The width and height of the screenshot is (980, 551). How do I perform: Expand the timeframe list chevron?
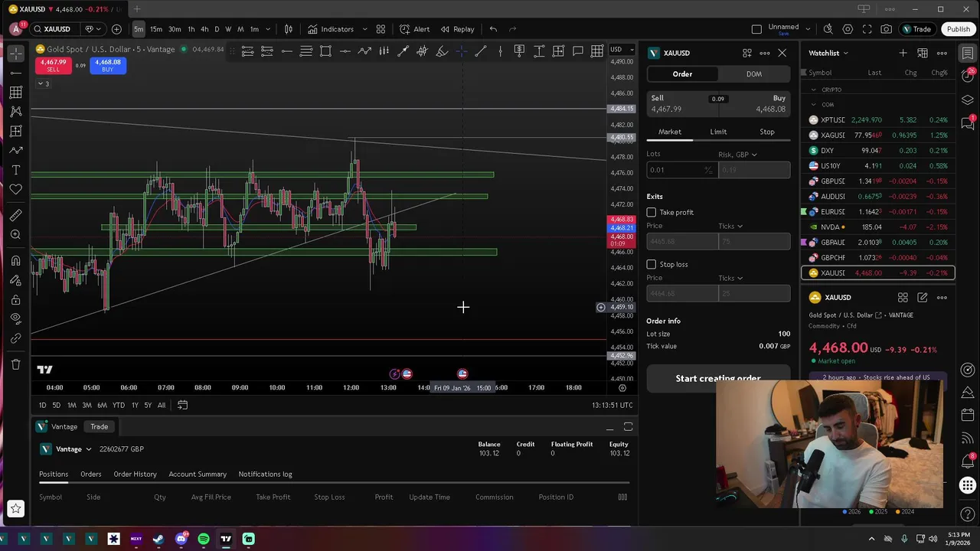(x=268, y=29)
